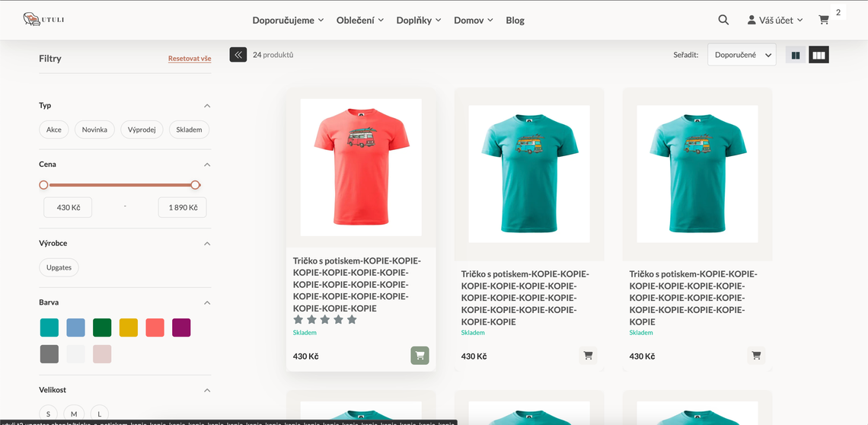This screenshot has width=868, height=425.
Task: Click Resetovat vše link
Action: [190, 59]
